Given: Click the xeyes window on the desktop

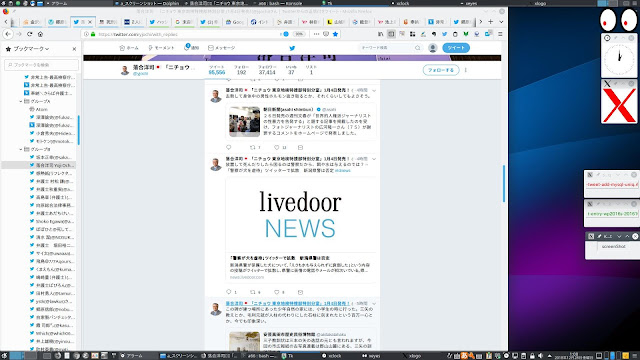Looking at the screenshot, I should [x=619, y=20].
